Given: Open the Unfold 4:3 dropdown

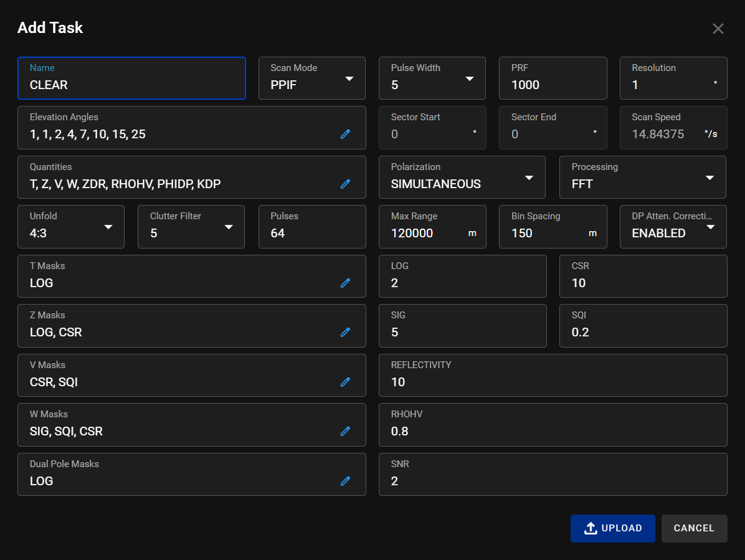Looking at the screenshot, I should point(71,227).
